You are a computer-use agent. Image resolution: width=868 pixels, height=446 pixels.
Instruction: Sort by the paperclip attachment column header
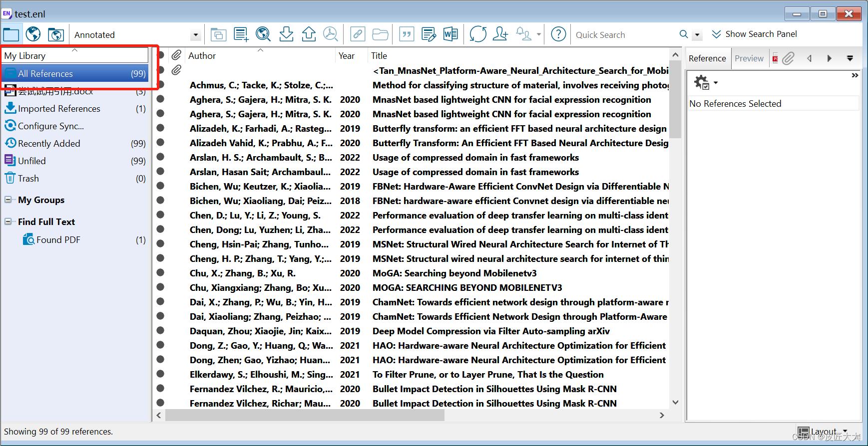176,55
